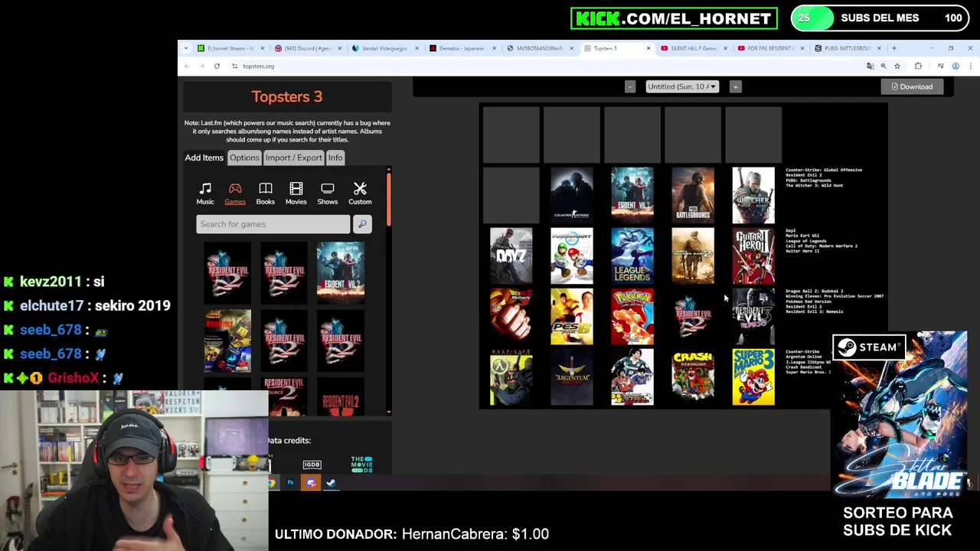Click the plus button beside chart name
The height and width of the screenshot is (551, 980).
(x=735, y=86)
